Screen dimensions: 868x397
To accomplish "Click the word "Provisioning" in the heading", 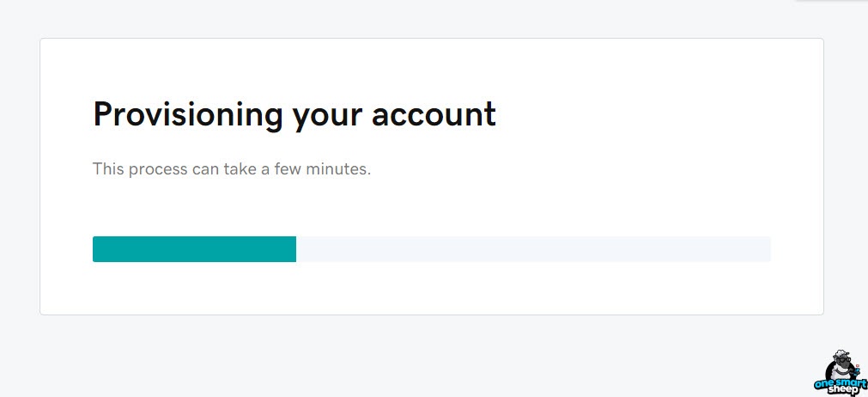I will pos(188,114).
